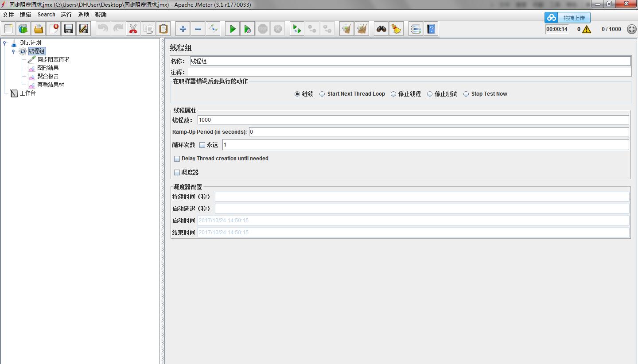The width and height of the screenshot is (638, 364).
Task: Enable Delay Thread creation until needed
Action: 177,159
